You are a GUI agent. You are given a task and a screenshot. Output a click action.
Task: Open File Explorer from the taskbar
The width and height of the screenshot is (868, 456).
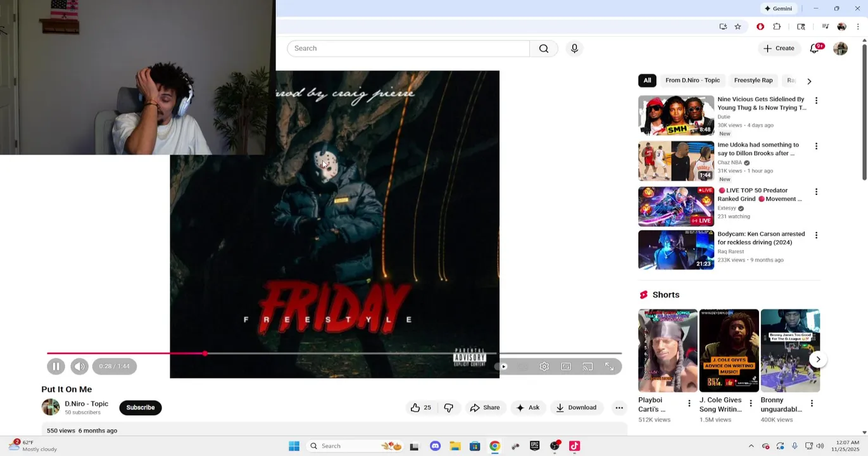455,446
